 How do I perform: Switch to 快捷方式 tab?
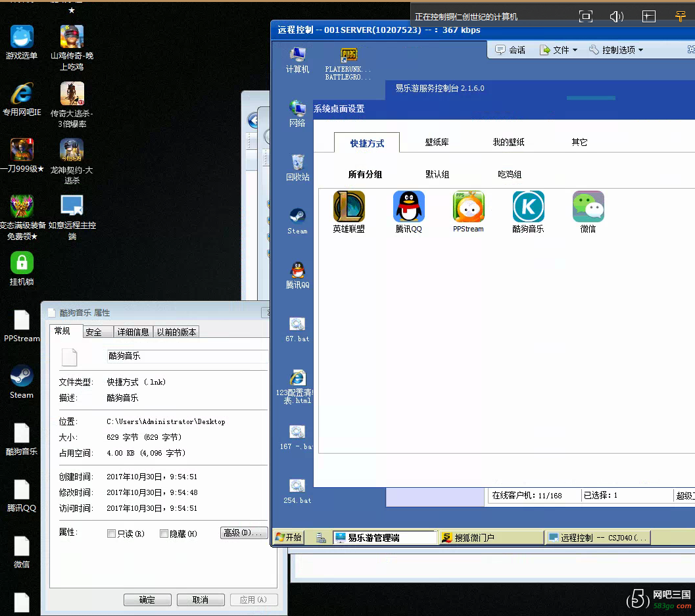(367, 143)
